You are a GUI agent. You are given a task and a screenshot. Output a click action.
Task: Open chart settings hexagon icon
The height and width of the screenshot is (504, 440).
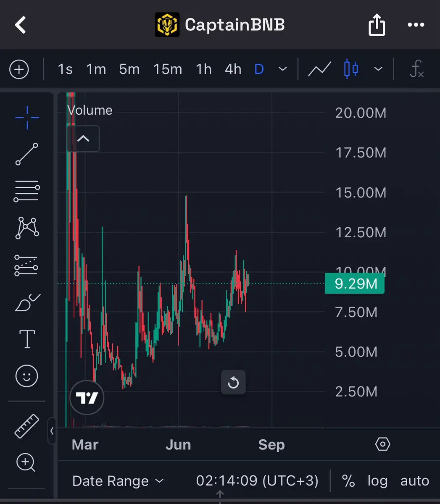coord(382,444)
